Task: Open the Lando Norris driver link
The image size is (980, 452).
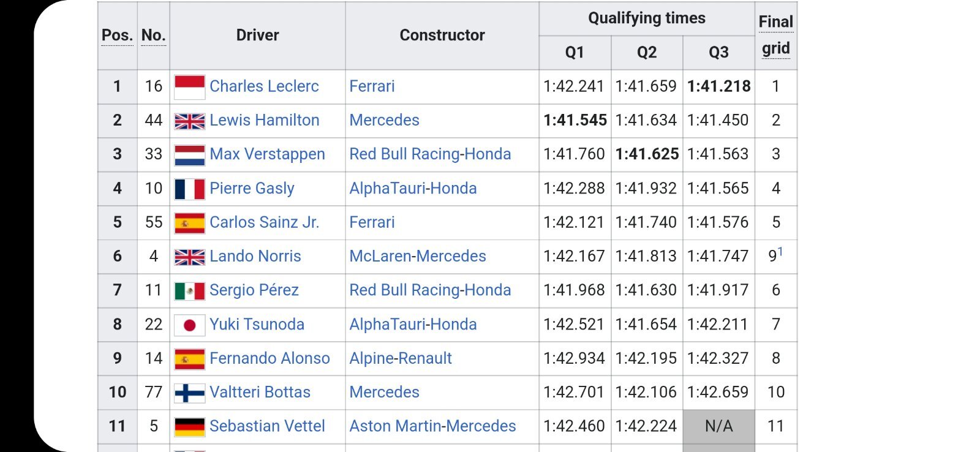Action: (255, 256)
